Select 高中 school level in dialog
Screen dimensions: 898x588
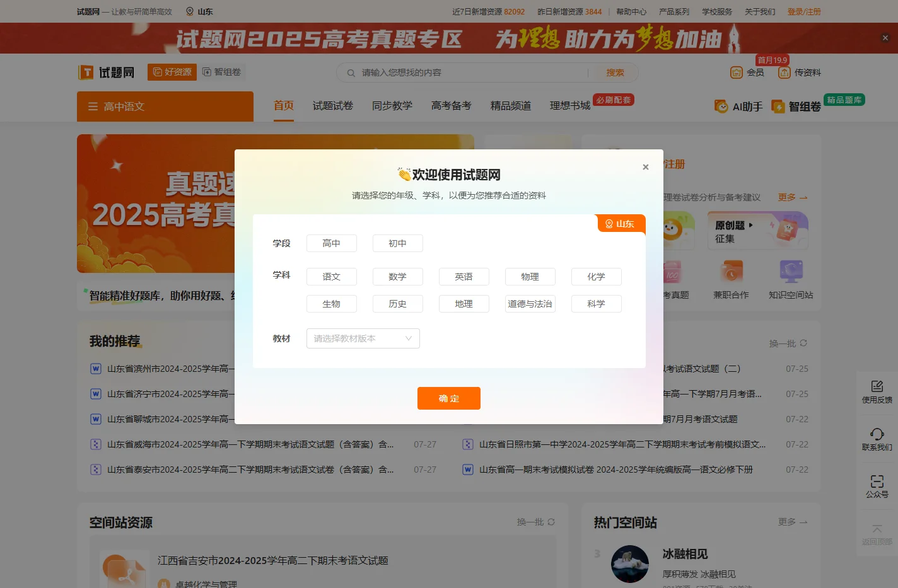[331, 243]
